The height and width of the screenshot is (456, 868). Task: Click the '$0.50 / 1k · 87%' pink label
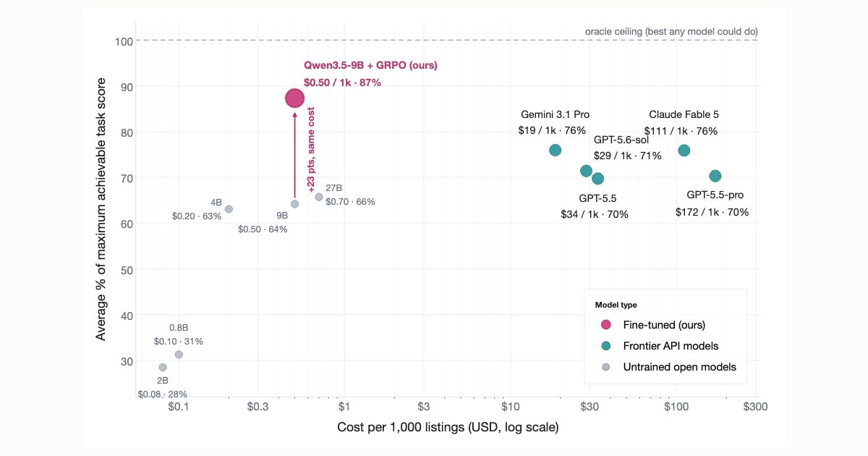click(x=342, y=83)
